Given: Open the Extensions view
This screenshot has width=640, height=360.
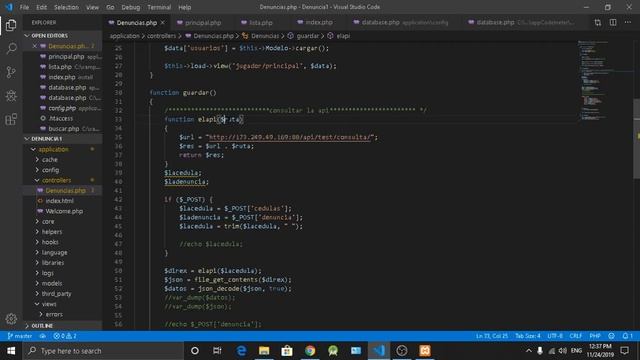Looking at the screenshot, I should tap(11, 119).
